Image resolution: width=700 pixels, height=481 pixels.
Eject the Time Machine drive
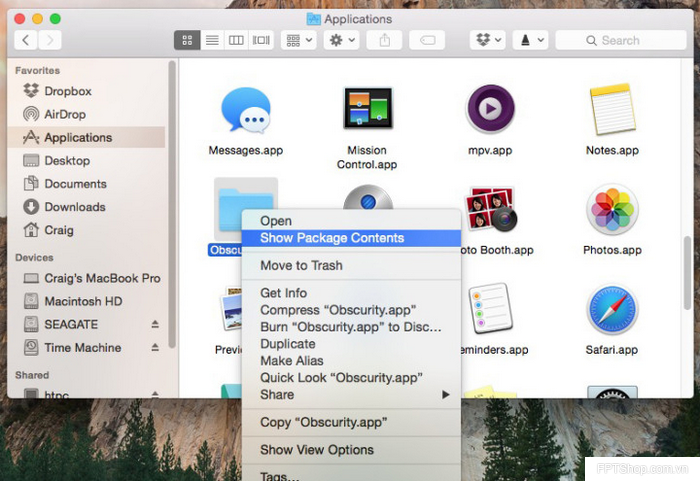pos(155,347)
